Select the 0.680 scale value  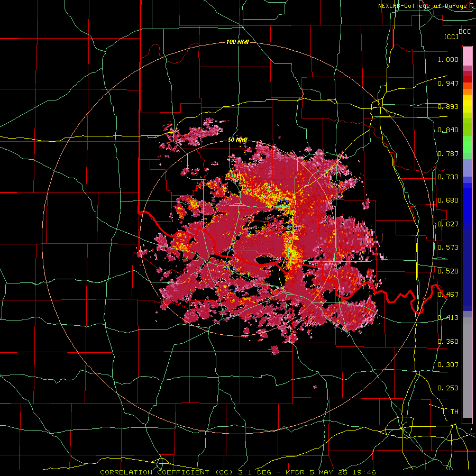tap(448, 200)
